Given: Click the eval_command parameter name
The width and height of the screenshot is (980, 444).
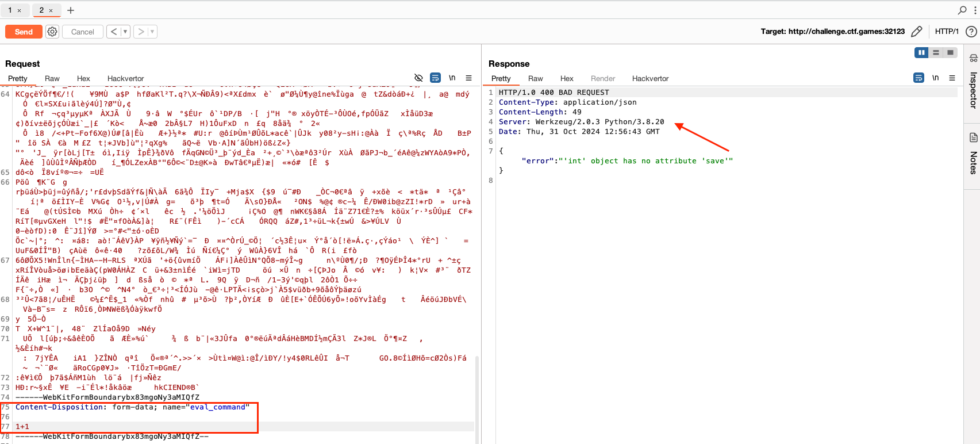Looking at the screenshot, I should 218,407.
